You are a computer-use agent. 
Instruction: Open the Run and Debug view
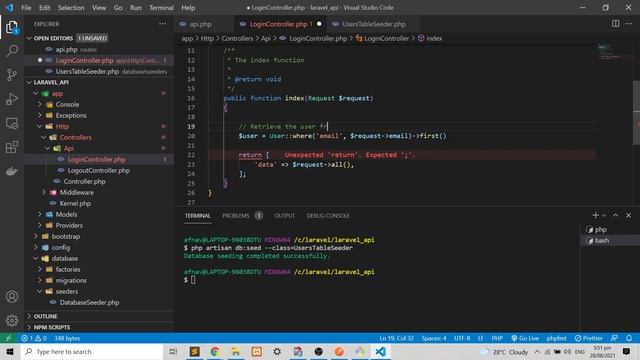(x=12, y=99)
